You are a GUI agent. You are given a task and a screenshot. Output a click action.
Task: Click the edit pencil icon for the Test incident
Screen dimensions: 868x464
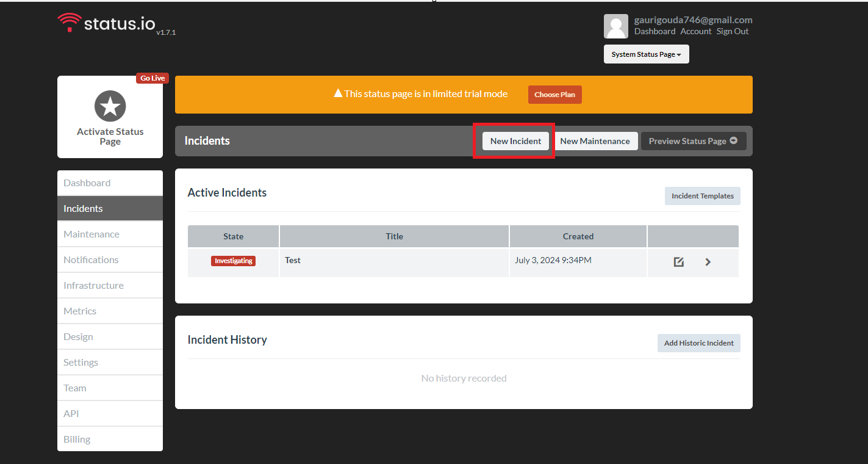678,261
